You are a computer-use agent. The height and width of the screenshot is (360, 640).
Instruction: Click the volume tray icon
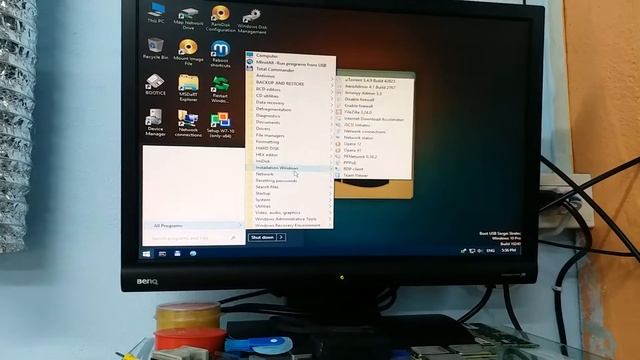pyautogui.click(x=480, y=251)
